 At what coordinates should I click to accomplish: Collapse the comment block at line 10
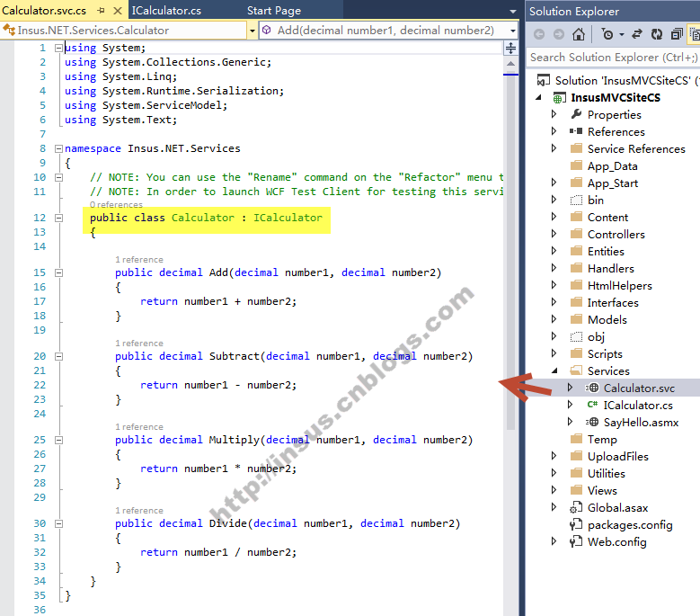pos(58,177)
